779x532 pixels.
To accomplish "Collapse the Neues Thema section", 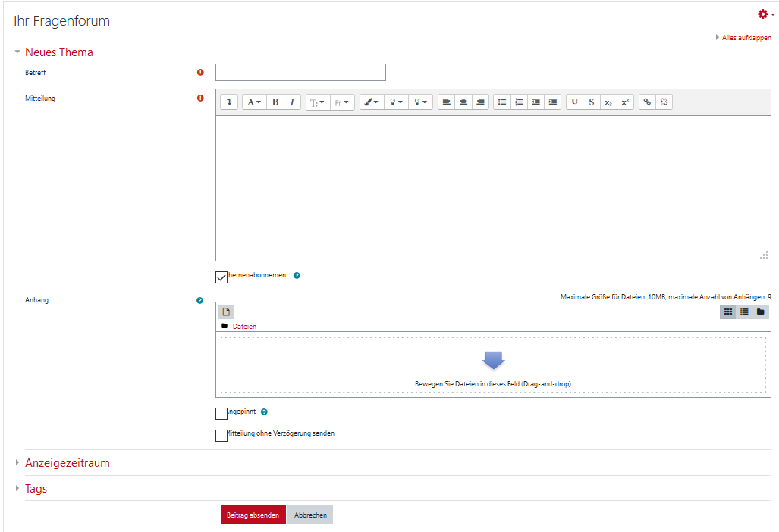I will (x=58, y=52).
